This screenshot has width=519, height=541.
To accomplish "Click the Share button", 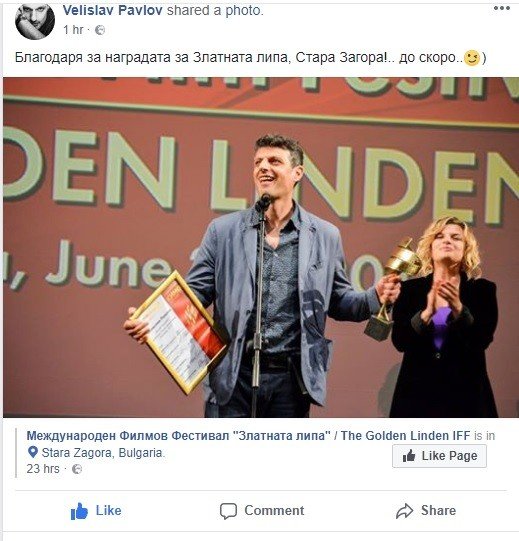I will point(426,511).
